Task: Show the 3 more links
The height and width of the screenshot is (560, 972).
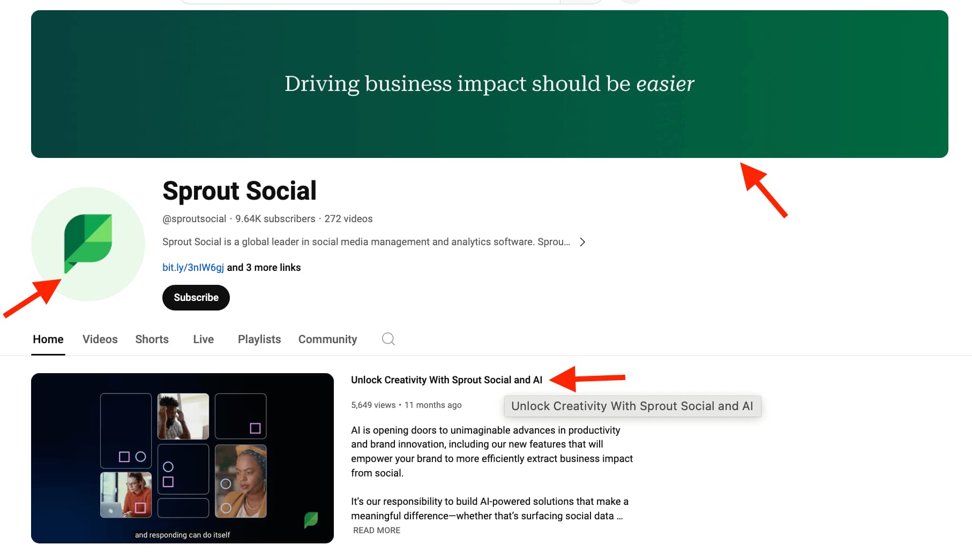Action: coord(264,267)
